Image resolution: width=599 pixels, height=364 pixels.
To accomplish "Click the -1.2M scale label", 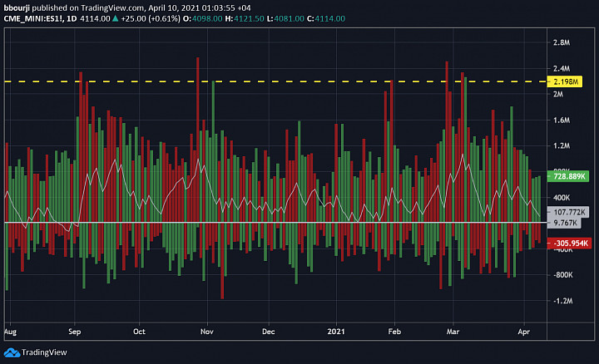I will coord(562,301).
